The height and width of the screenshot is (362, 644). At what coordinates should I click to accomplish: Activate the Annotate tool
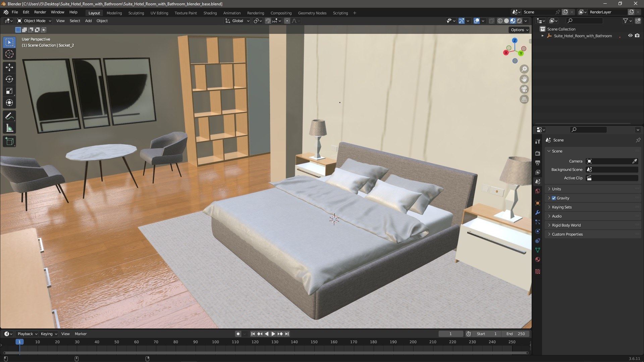pyautogui.click(x=9, y=116)
